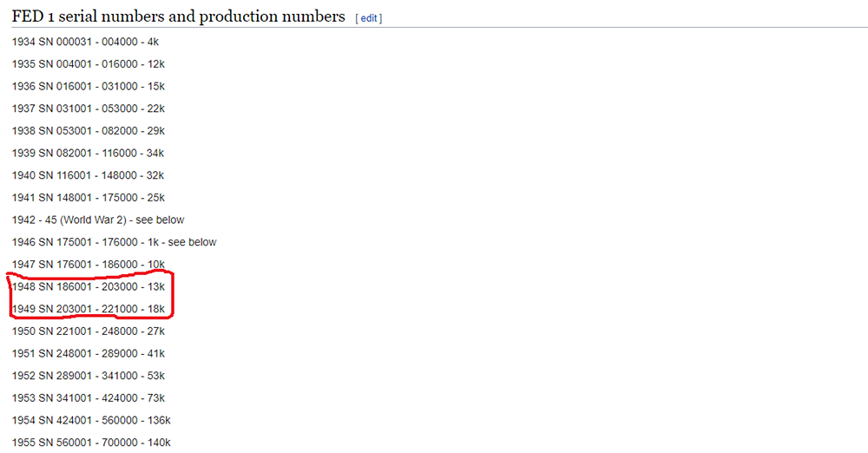Click the 1952 SN 289001 entry

(x=88, y=376)
